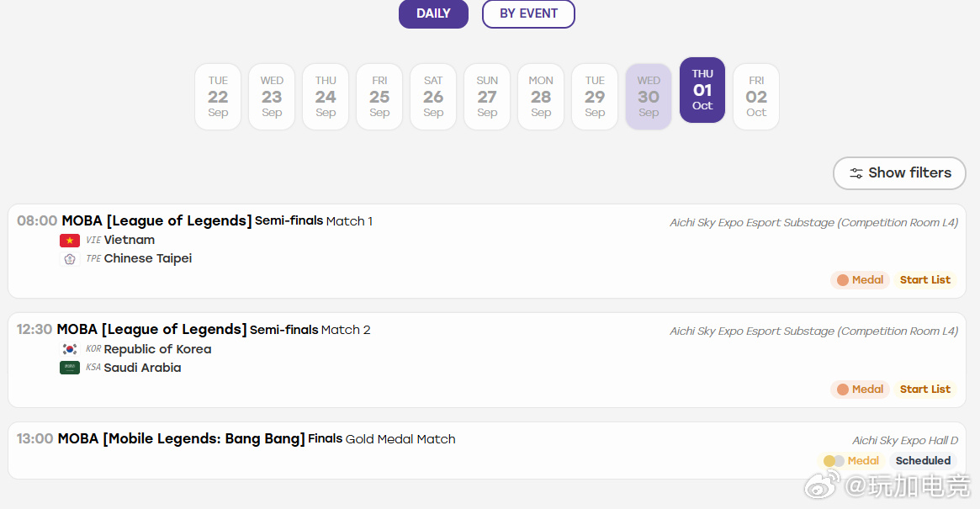Select Sunday 27 Sep date tab
This screenshot has width=980, height=509.
(487, 97)
